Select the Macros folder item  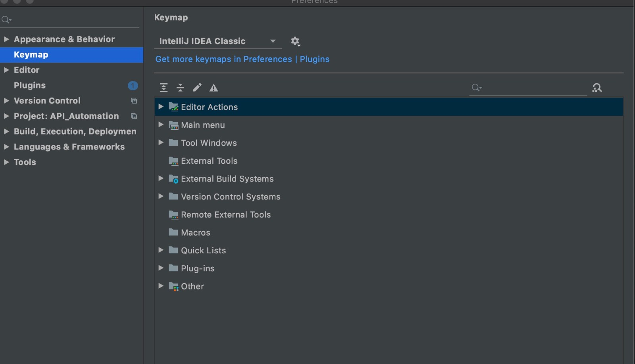point(195,233)
